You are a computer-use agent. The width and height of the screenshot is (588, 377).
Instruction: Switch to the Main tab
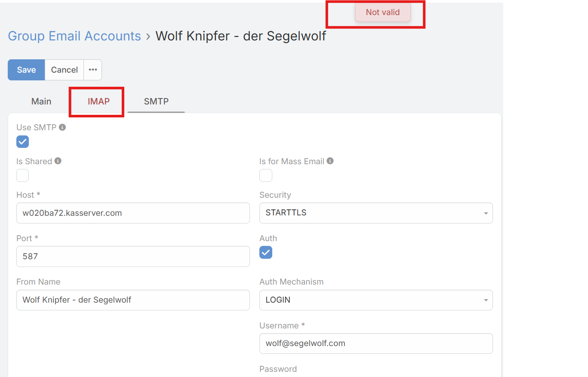tap(41, 101)
